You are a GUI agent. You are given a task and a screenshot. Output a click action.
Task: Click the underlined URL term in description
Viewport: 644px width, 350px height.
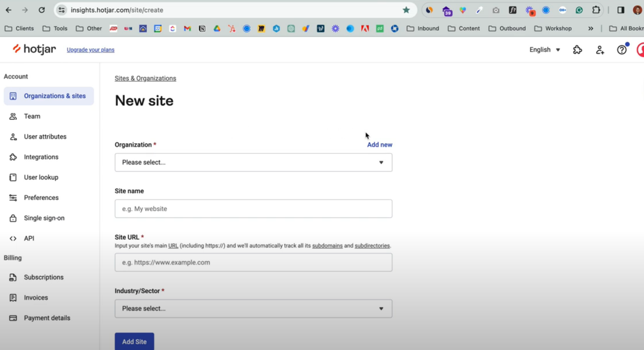[x=173, y=246]
